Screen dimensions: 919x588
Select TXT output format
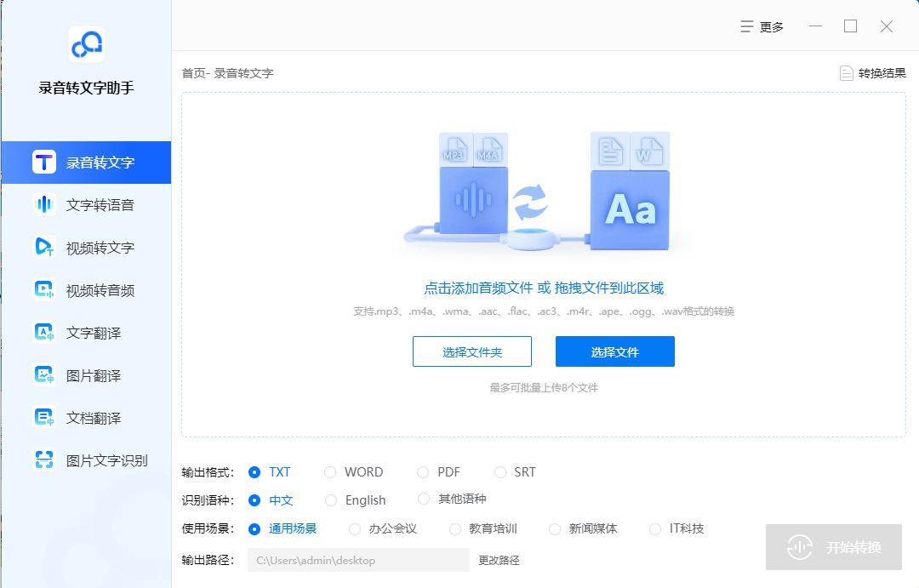(x=269, y=472)
